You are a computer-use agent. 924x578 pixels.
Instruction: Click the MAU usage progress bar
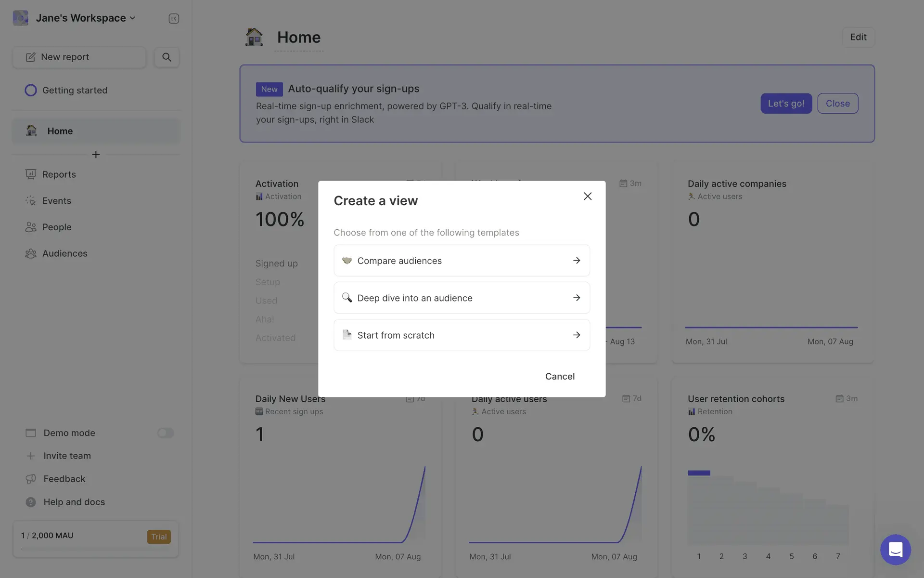(x=95, y=549)
